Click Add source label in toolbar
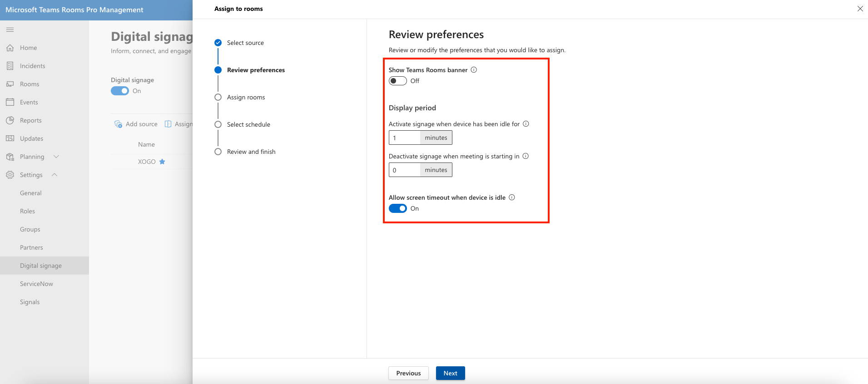The width and height of the screenshot is (868, 384). click(x=142, y=124)
